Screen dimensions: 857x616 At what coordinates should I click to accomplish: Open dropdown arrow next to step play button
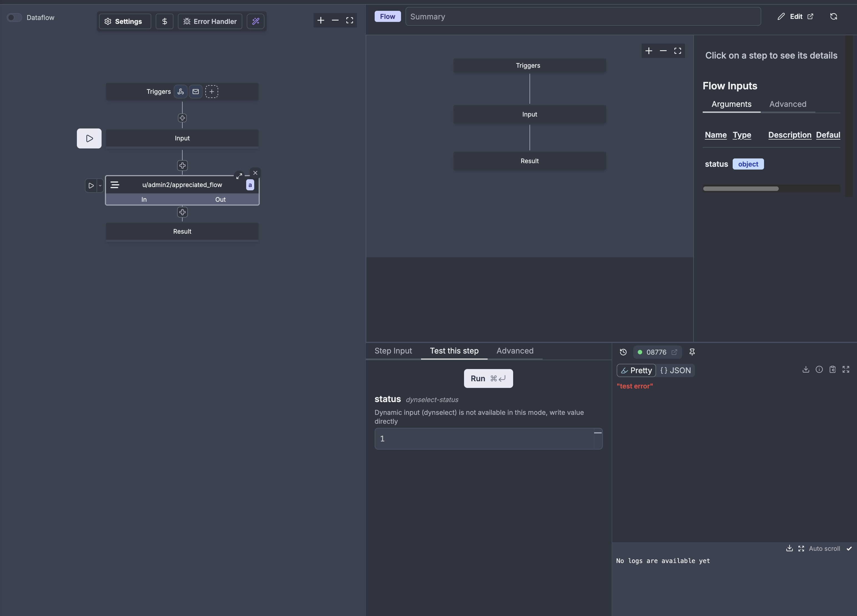point(100,186)
